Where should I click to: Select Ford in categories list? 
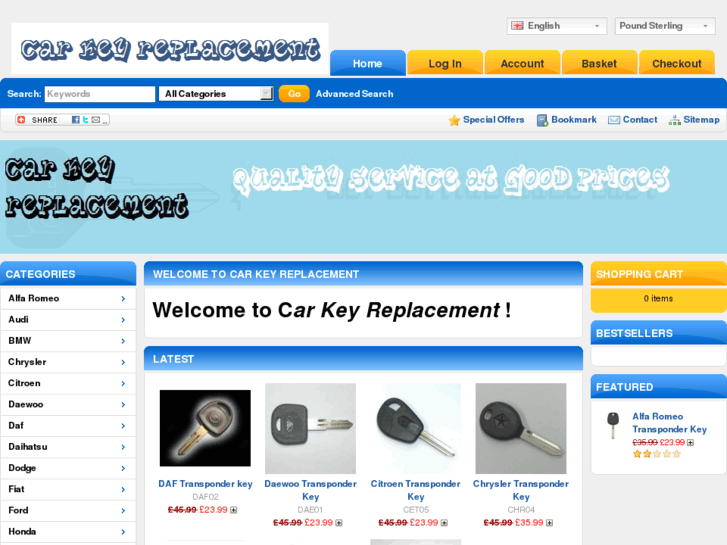68,511
